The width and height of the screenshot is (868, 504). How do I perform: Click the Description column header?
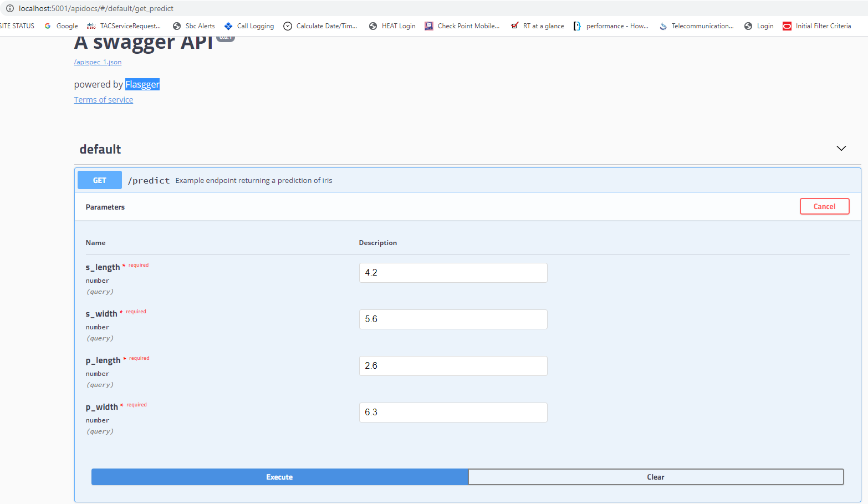377,243
